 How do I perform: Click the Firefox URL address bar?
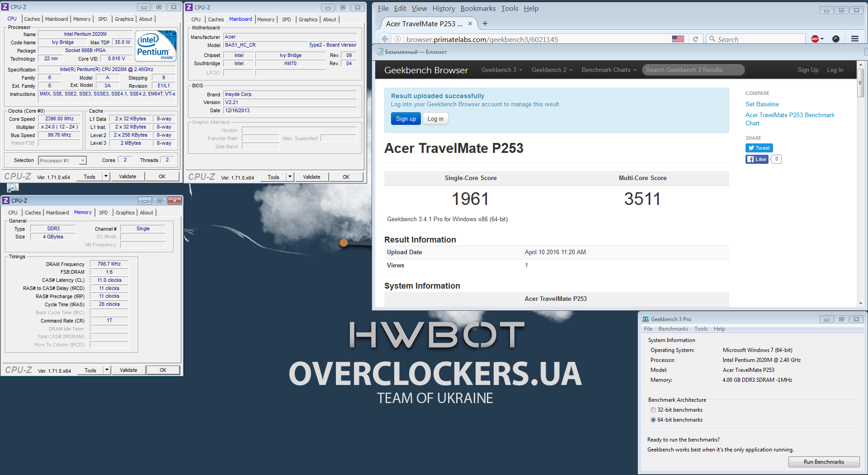click(538, 39)
